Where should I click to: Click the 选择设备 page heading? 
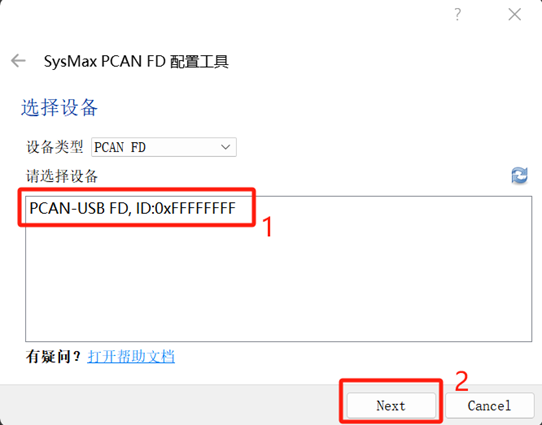[x=59, y=107]
